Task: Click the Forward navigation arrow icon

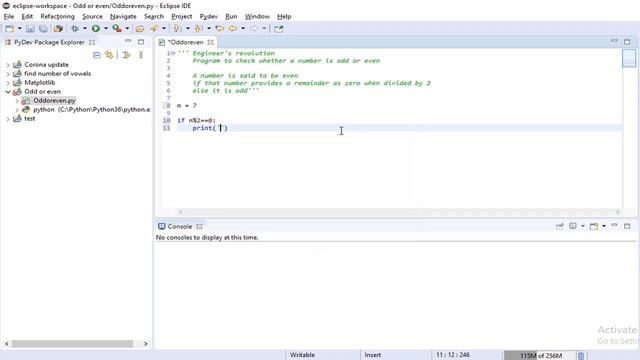Action: 254,29
